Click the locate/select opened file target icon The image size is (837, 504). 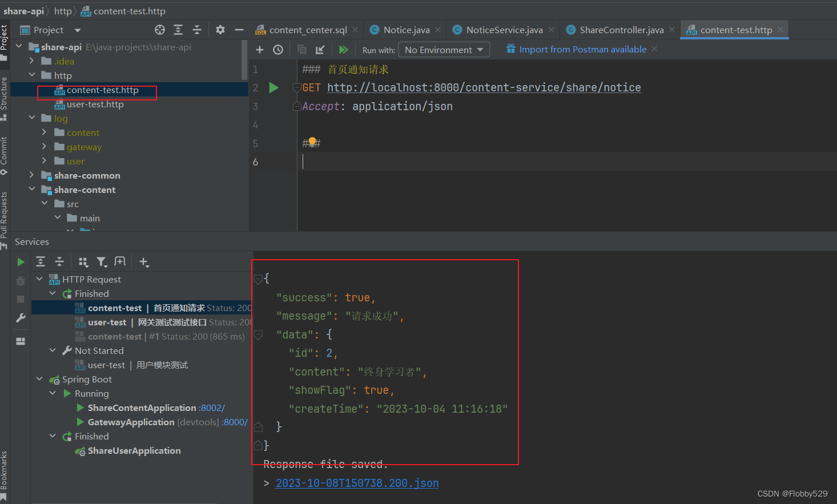click(160, 30)
